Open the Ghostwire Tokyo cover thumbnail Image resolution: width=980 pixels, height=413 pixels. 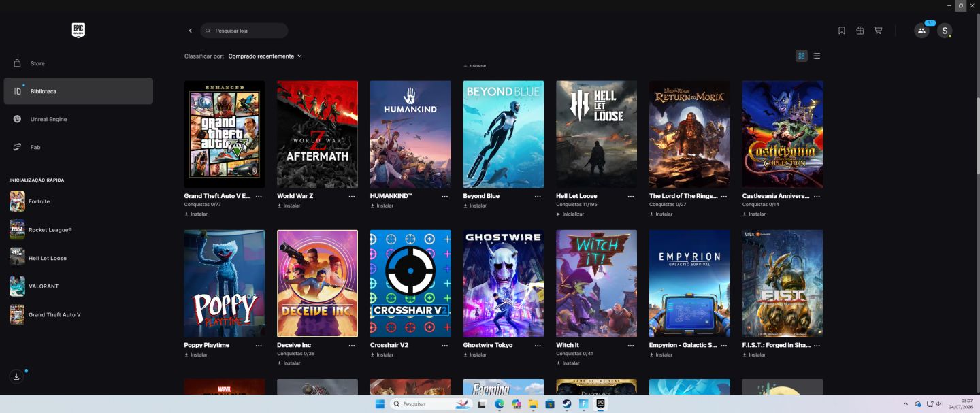tap(504, 284)
